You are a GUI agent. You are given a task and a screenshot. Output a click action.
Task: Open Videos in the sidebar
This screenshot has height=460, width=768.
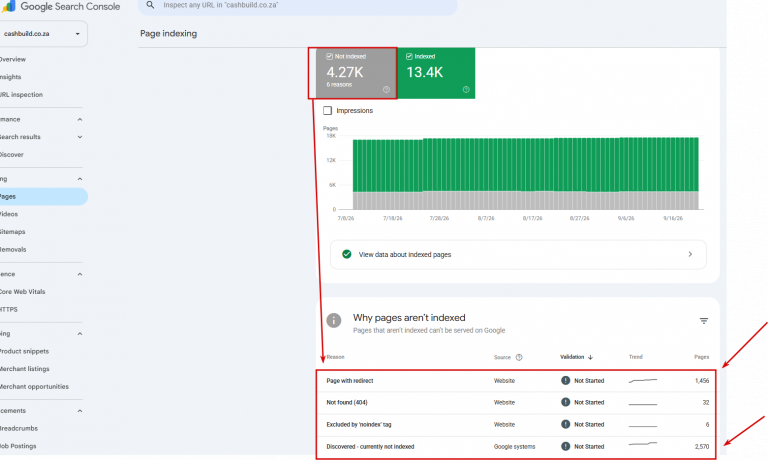tap(9, 214)
